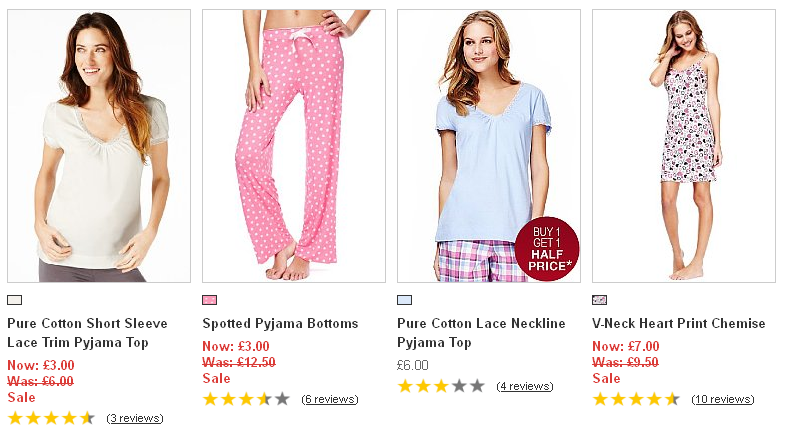Select the light blue colour swatch
The height and width of the screenshot is (425, 785).
(404, 300)
